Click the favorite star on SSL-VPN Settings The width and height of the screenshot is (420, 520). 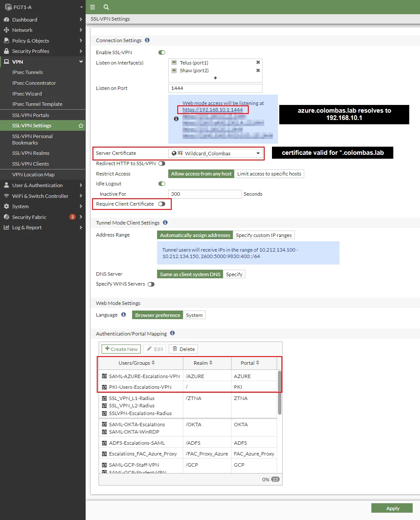tap(80, 126)
